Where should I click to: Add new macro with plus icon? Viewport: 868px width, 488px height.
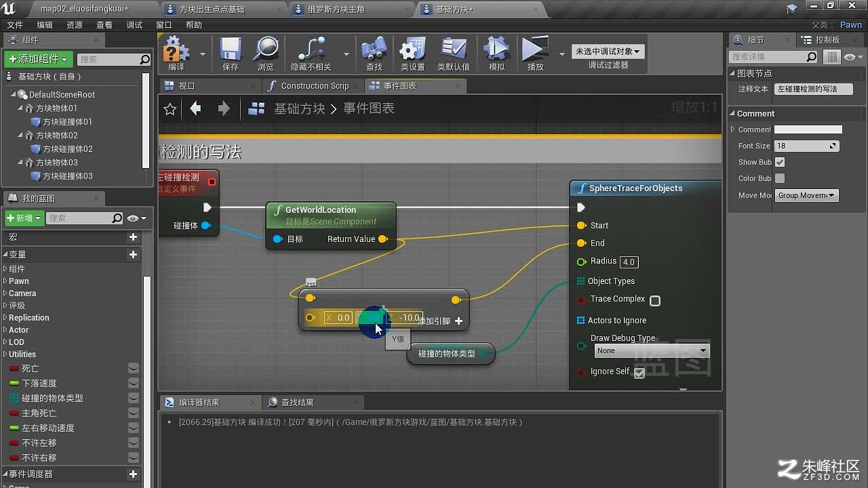pyautogui.click(x=134, y=237)
